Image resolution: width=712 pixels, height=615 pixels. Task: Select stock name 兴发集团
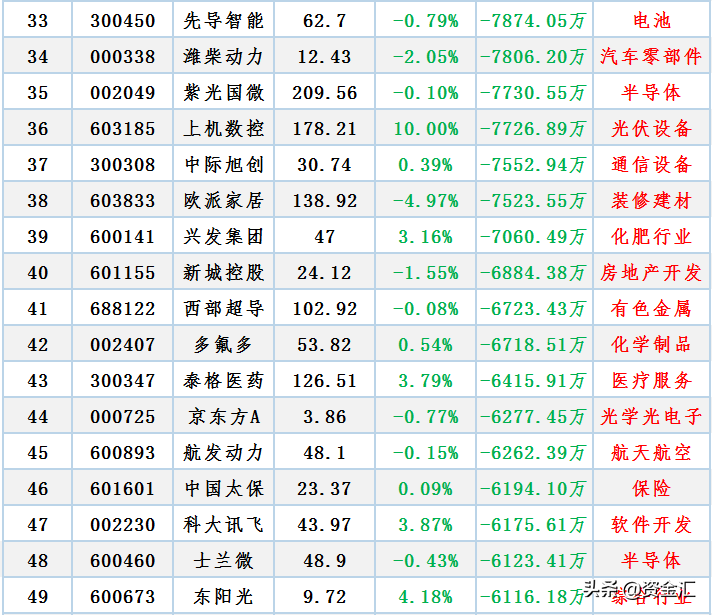223,237
